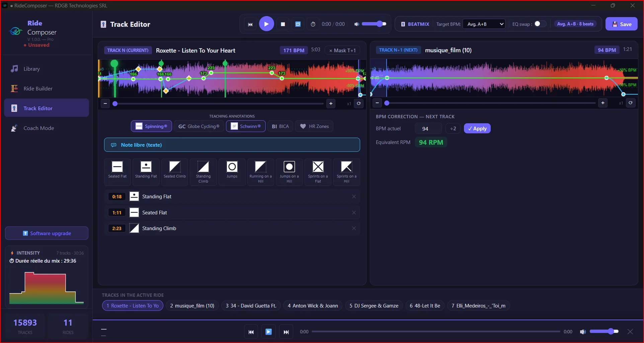Image resolution: width=644 pixels, height=343 pixels.
Task: Switch to Coach Mode
Action: 47,128
